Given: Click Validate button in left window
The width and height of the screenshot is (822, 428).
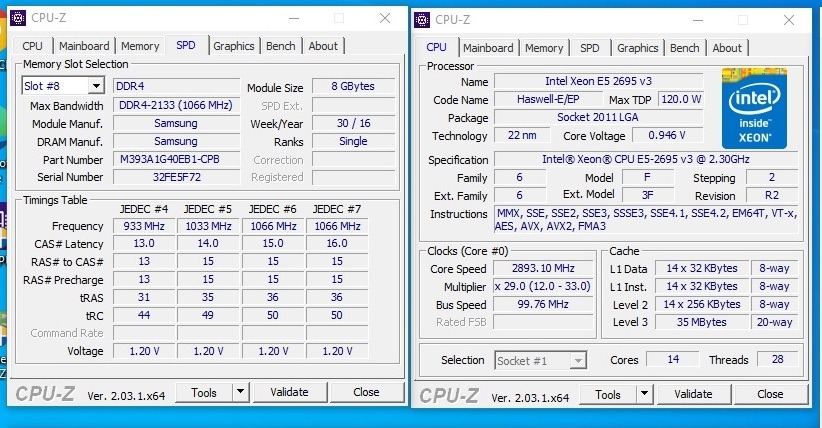Looking at the screenshot, I should 289,392.
